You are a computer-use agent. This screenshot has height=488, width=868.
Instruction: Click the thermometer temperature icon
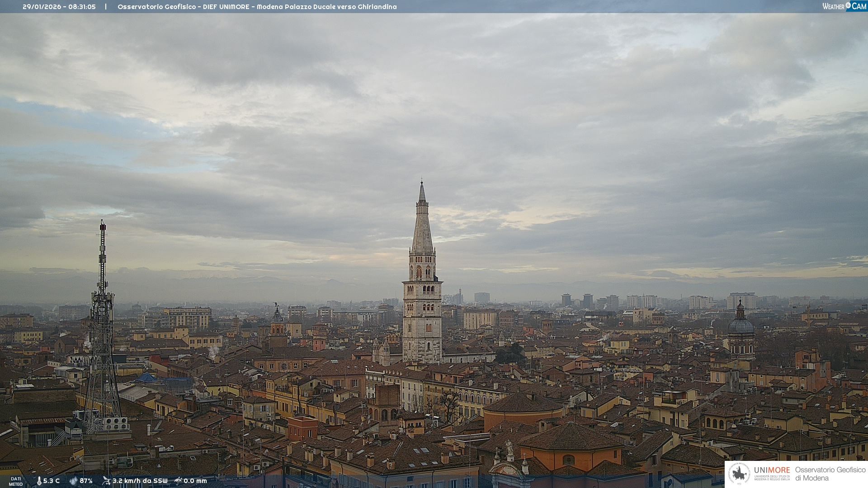tap(39, 481)
